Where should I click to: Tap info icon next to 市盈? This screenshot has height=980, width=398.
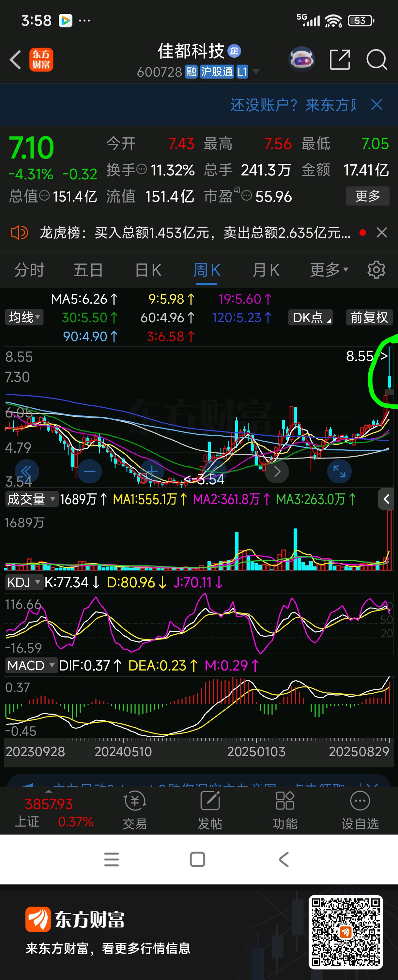(x=247, y=196)
